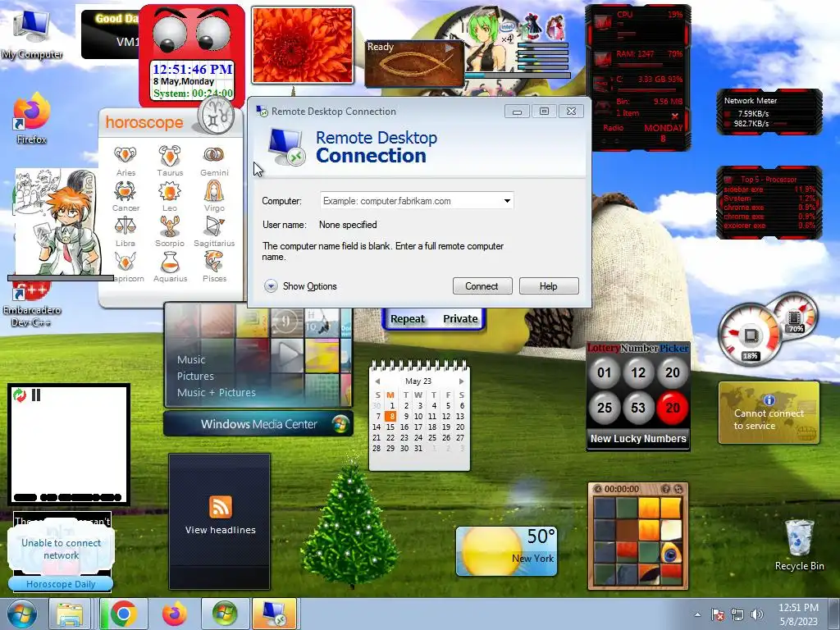
Task: Click the Horoscope Daily label
Action: 61,584
